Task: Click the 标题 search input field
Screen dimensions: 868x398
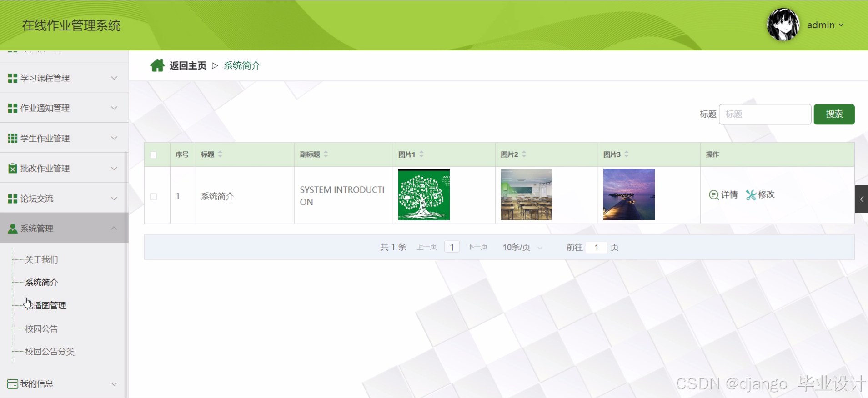Action: 765,114
